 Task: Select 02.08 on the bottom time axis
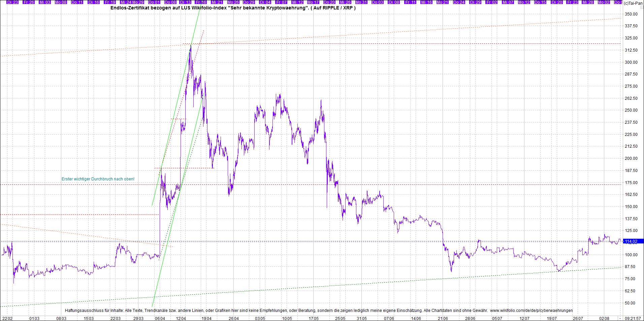tap(604, 318)
